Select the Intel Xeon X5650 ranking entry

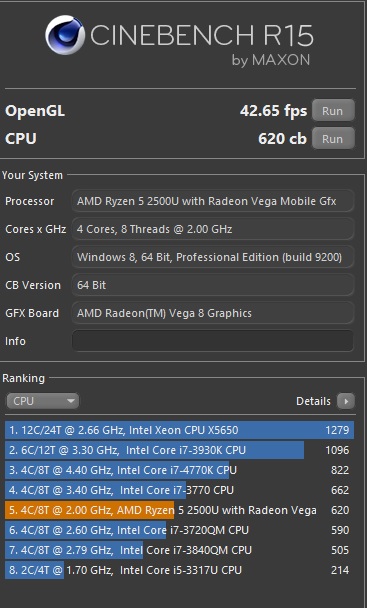click(x=179, y=430)
